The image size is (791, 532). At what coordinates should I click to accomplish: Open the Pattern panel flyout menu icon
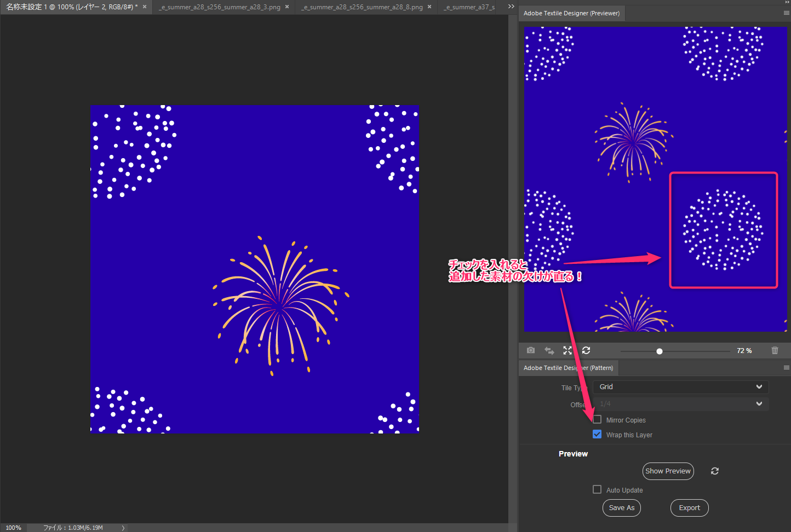tap(787, 368)
